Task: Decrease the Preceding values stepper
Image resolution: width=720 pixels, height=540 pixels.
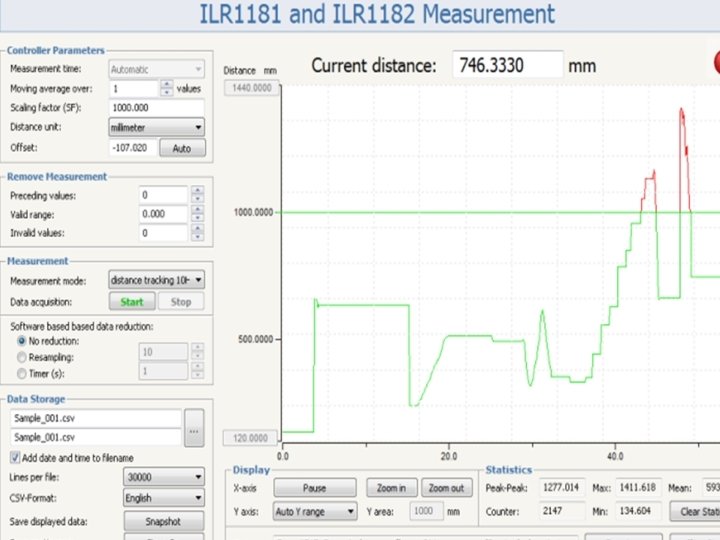Action: click(x=197, y=199)
